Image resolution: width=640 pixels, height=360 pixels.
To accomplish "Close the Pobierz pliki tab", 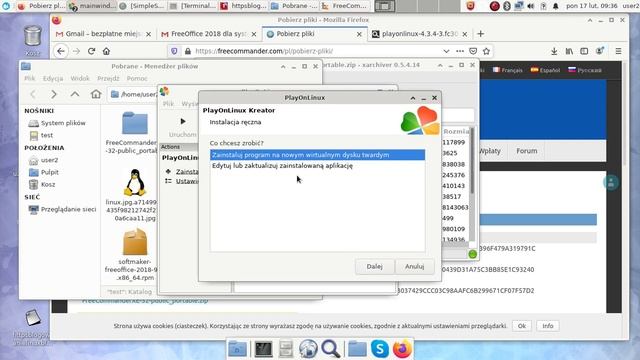I will click(x=359, y=34).
